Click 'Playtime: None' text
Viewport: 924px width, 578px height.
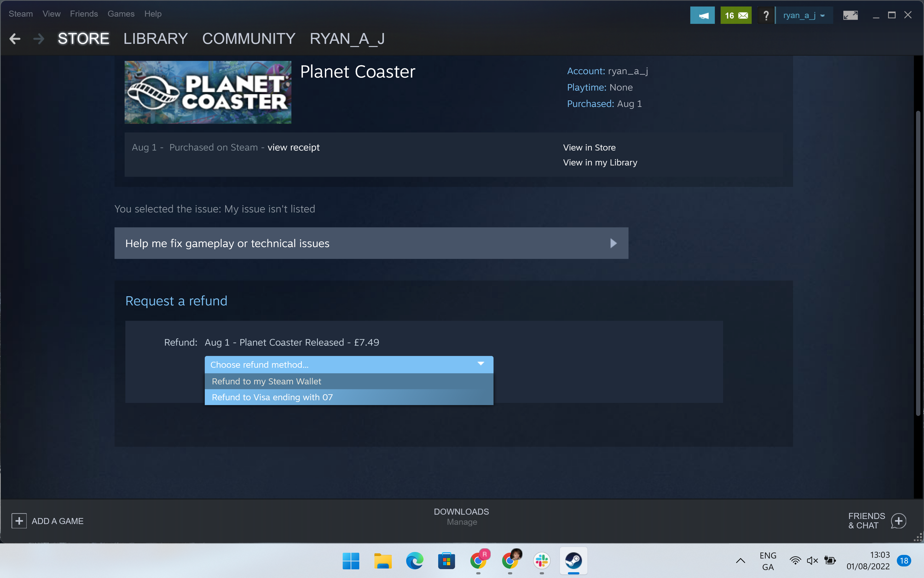click(x=599, y=87)
